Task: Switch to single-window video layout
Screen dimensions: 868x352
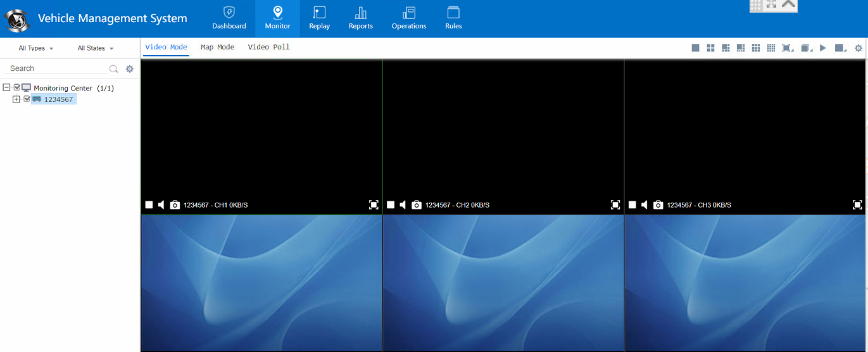Action: (695, 48)
